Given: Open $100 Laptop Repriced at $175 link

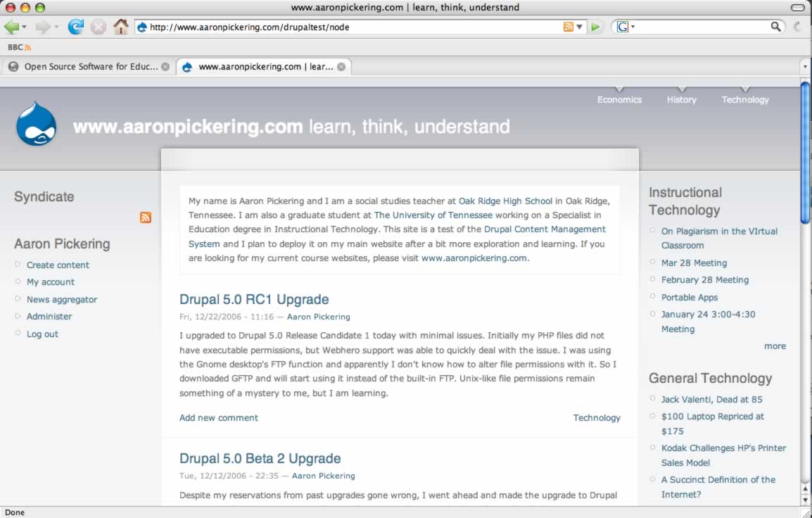Looking at the screenshot, I should tap(712, 424).
